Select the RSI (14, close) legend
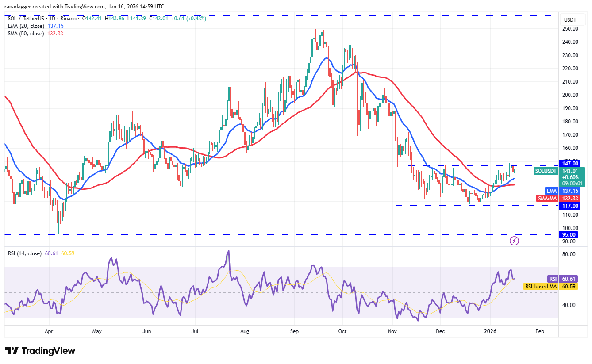The image size is (592, 364). point(24,253)
